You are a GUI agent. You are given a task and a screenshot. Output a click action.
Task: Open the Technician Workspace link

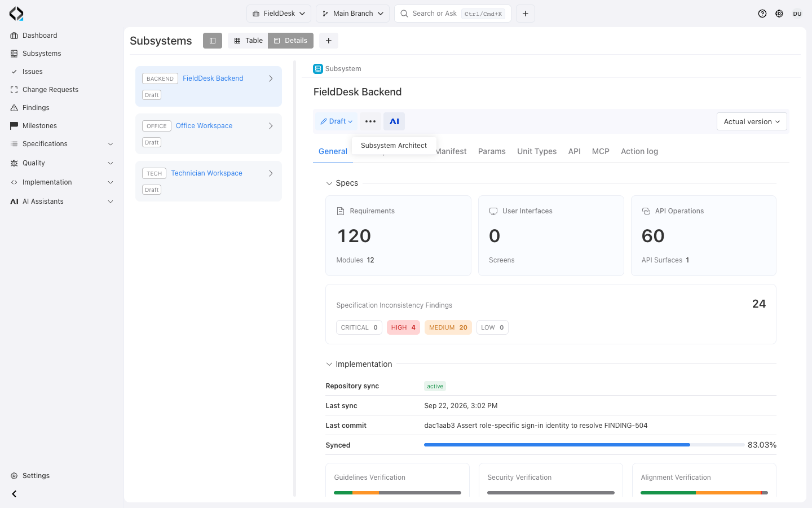207,173
